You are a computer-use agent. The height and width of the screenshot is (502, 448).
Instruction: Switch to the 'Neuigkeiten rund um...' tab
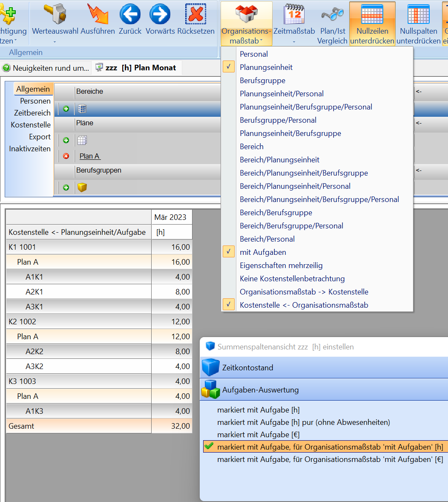(46, 68)
